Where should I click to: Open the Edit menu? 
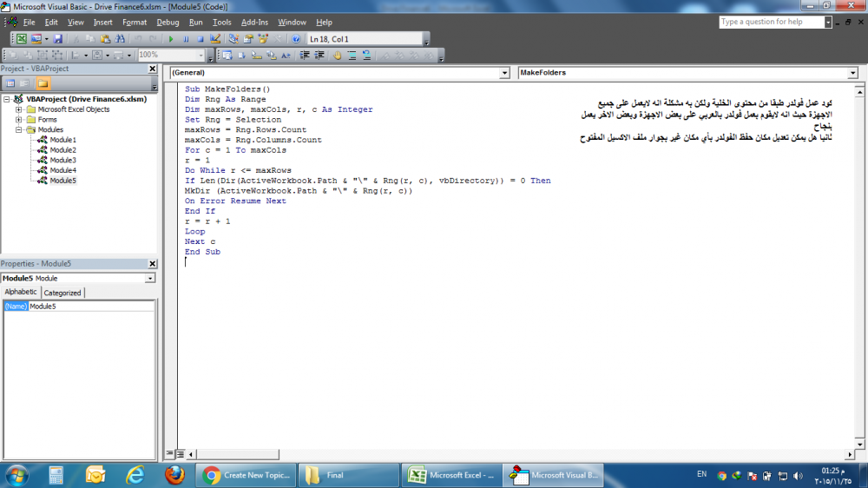(51, 23)
